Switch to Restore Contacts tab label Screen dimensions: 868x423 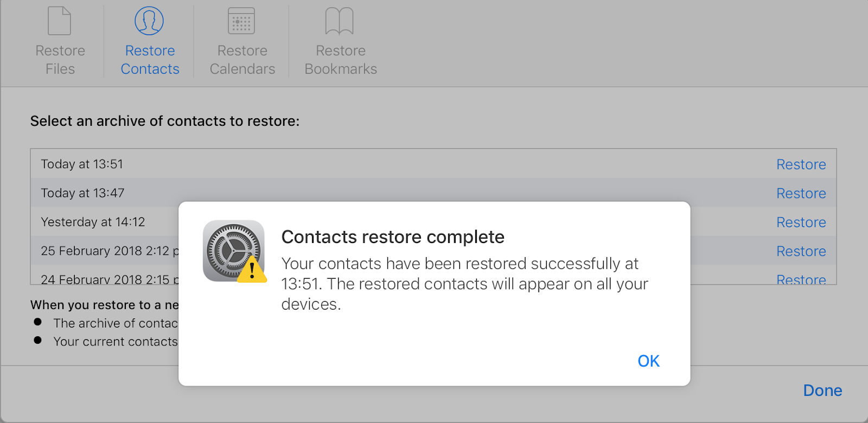pos(150,60)
